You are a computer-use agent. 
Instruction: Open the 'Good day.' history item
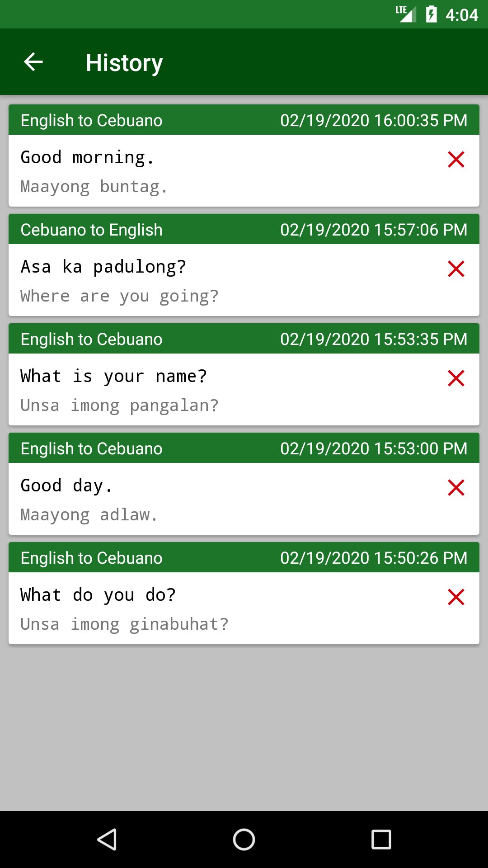point(66,486)
